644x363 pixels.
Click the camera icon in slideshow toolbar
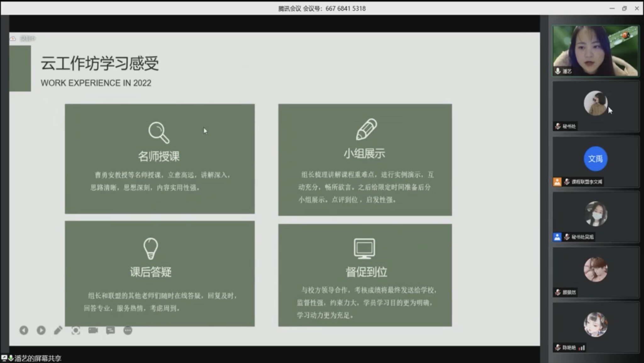click(x=93, y=330)
